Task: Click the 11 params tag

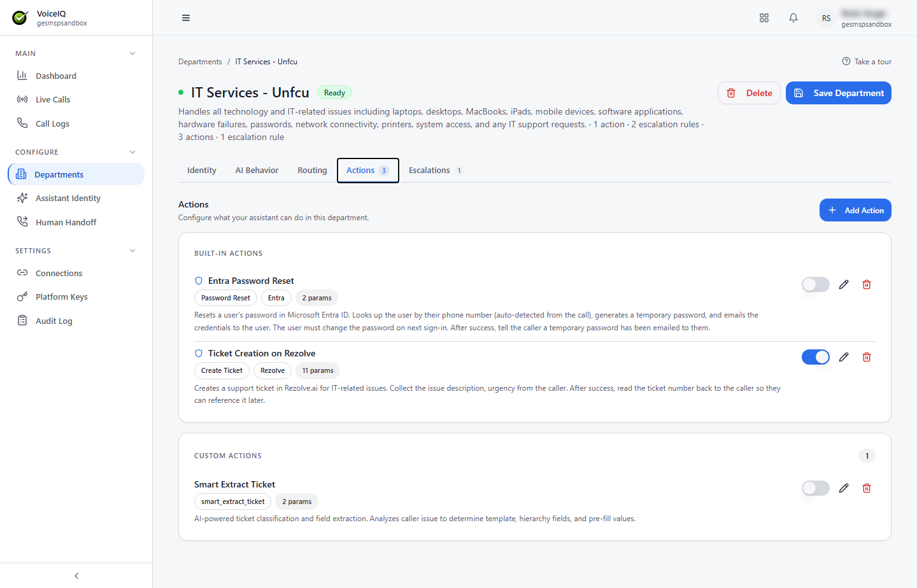Action: [318, 370]
